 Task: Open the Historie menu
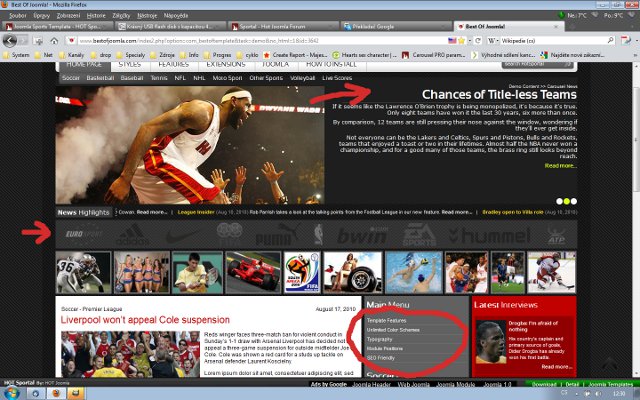(96, 16)
